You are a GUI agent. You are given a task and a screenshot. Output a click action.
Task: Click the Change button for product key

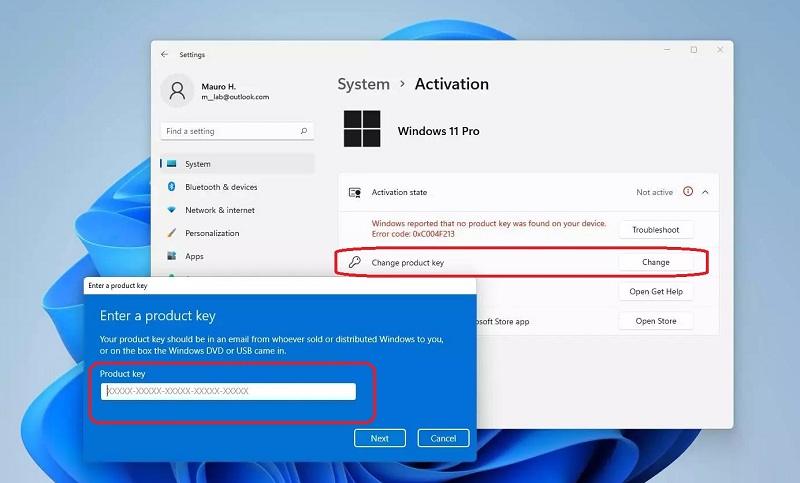click(655, 262)
